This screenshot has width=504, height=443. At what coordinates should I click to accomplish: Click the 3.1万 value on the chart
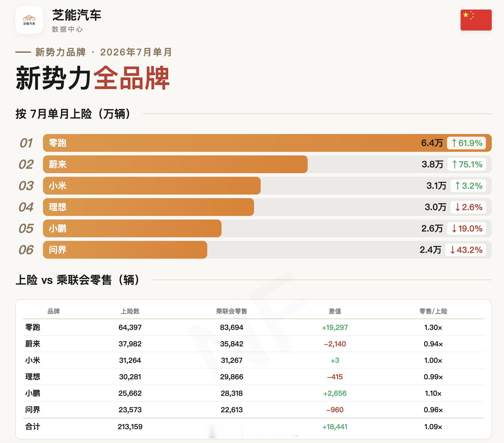436,186
